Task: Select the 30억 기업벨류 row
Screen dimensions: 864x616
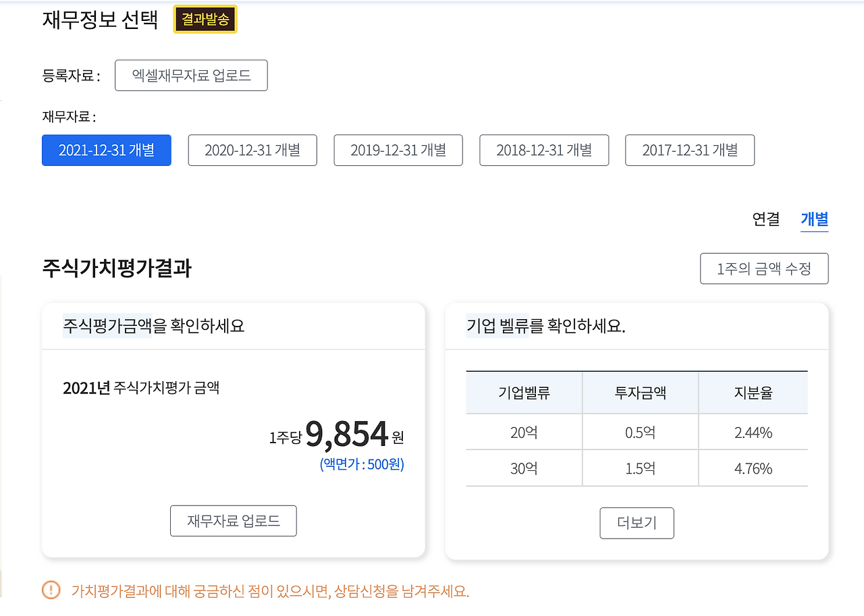Action: point(523,468)
